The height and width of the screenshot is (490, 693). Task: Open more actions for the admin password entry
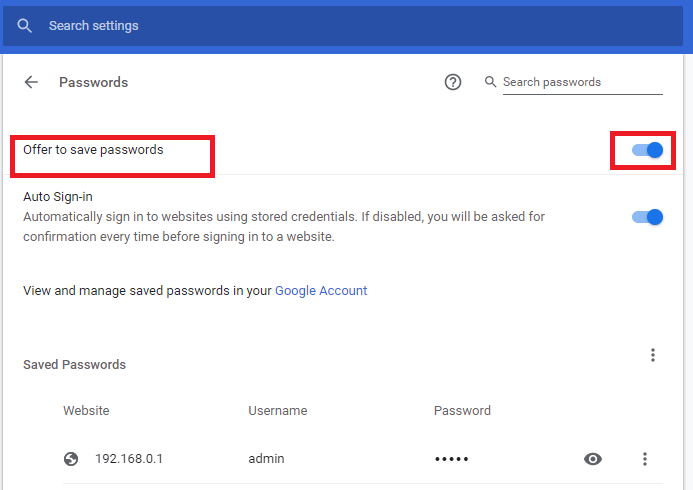(x=645, y=459)
